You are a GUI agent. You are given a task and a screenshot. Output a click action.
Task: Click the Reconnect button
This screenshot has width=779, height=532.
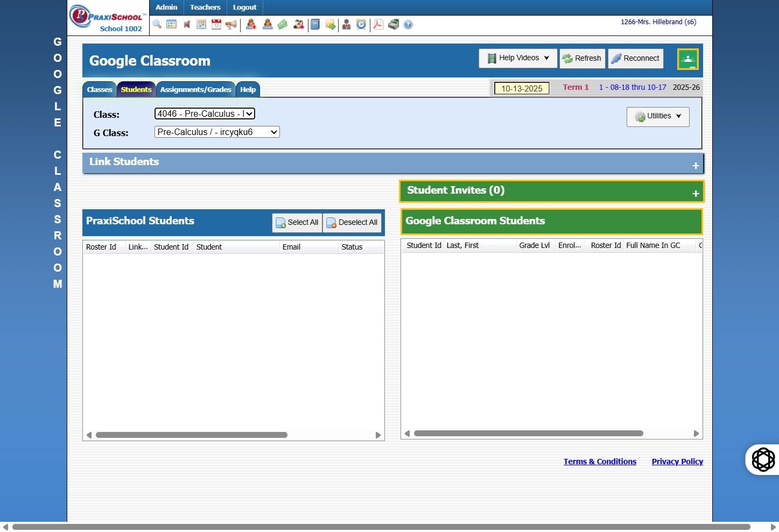tap(636, 58)
